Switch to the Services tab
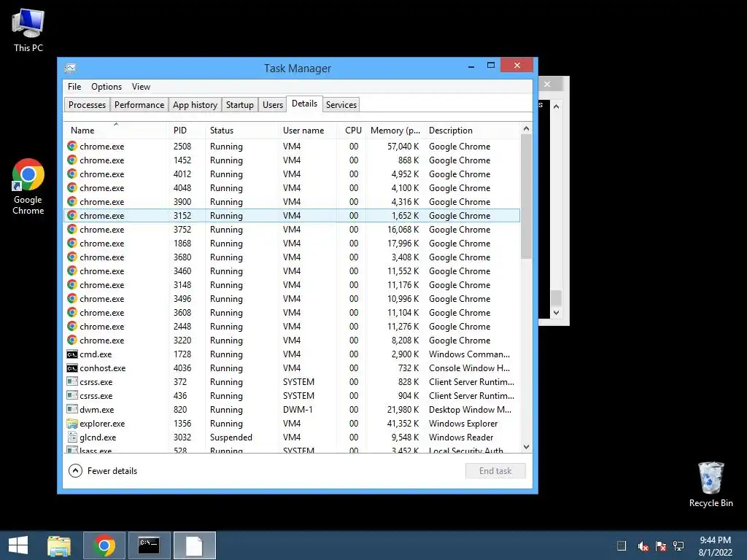This screenshot has width=747, height=560. click(341, 105)
